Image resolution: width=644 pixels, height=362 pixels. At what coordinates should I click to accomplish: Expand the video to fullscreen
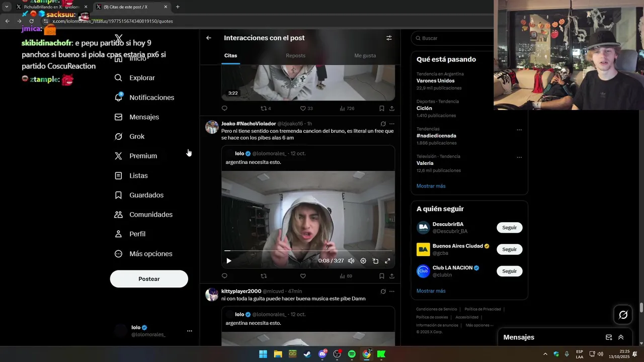(387, 261)
